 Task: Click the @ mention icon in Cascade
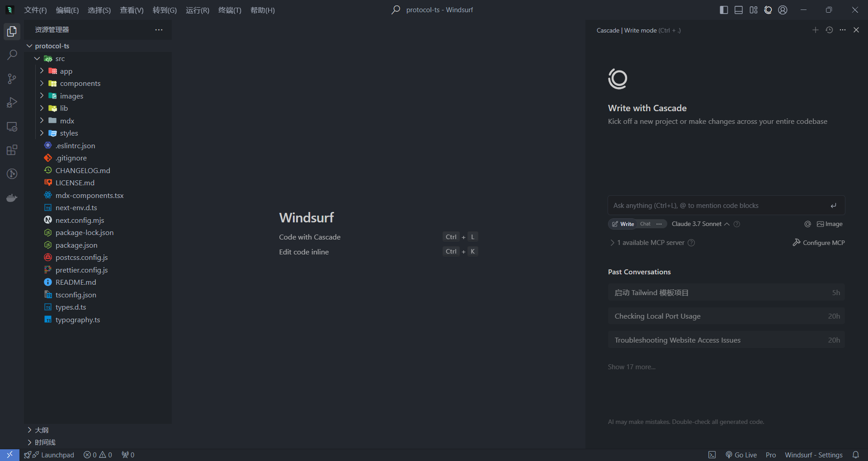[808, 224]
